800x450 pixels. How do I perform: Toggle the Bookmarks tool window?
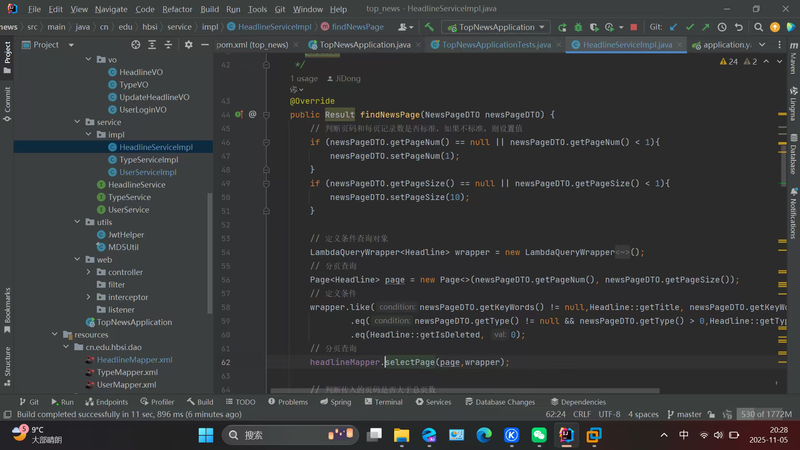pos(7,305)
